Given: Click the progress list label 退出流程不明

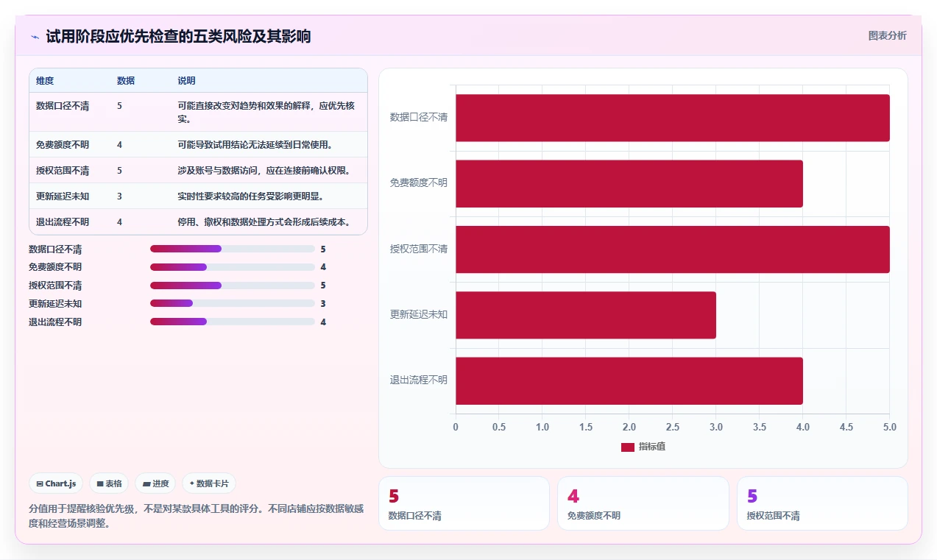Looking at the screenshot, I should click(x=55, y=322).
